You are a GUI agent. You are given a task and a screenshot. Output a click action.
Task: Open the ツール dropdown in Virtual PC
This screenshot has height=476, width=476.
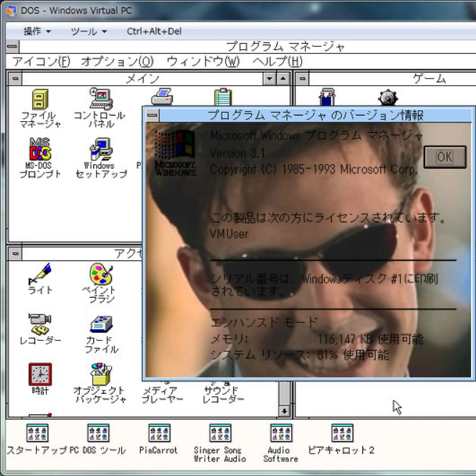89,31
